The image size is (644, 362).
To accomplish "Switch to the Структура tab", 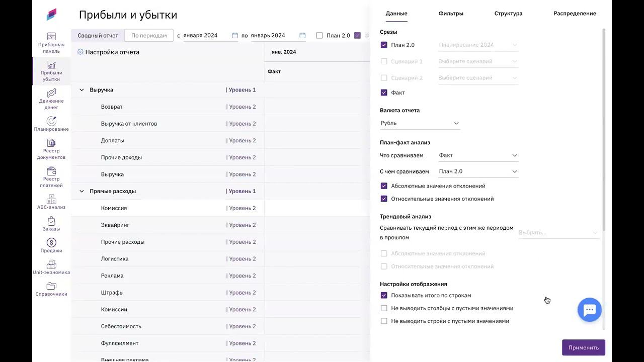I will (508, 14).
